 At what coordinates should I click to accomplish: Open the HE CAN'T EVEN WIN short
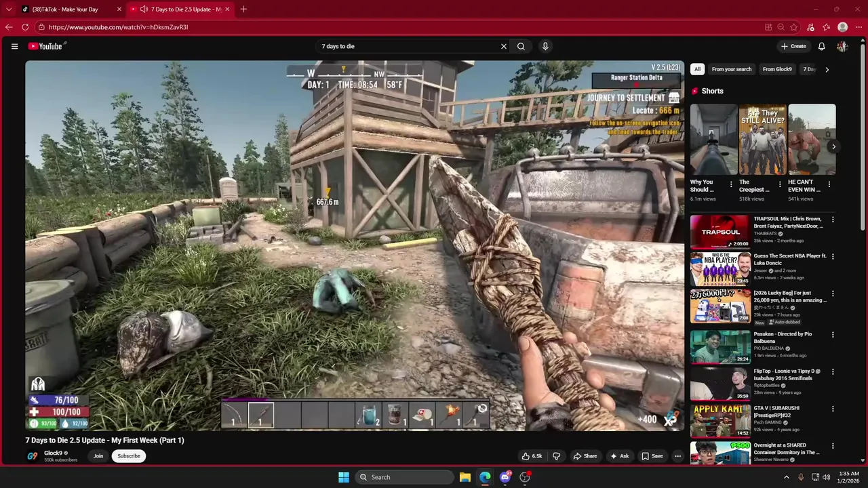pyautogui.click(x=812, y=140)
